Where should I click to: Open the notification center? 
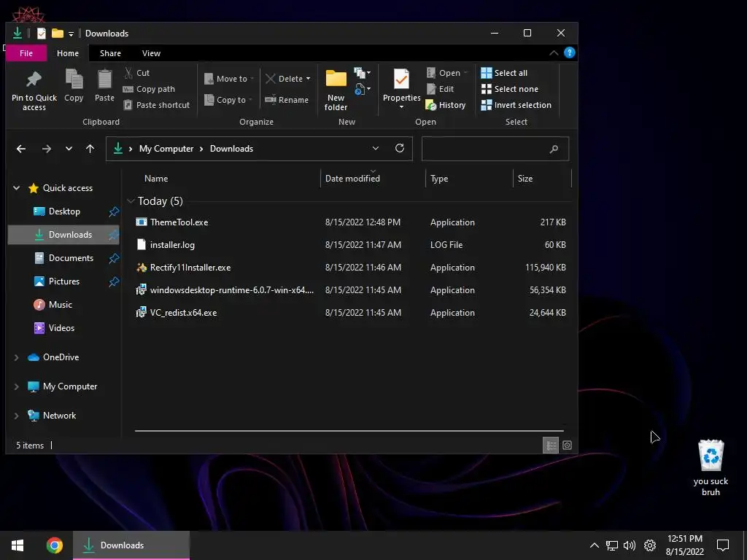[723, 545]
